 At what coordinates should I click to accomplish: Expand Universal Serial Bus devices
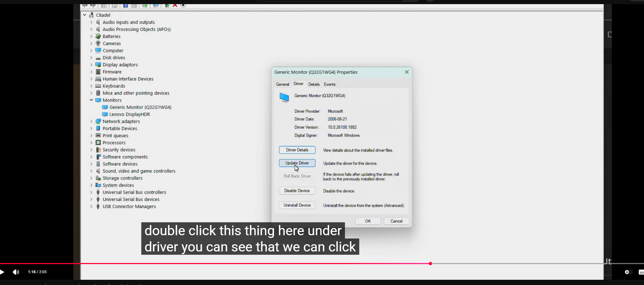click(91, 199)
